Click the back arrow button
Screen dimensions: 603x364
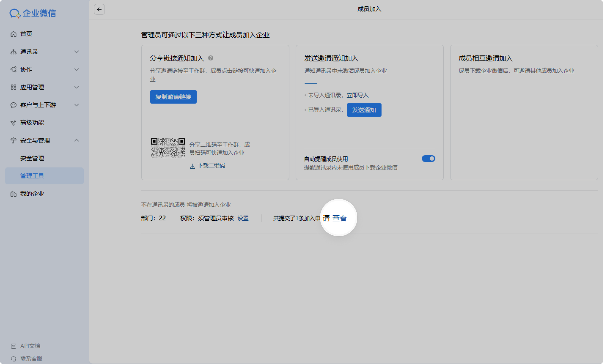(x=99, y=9)
